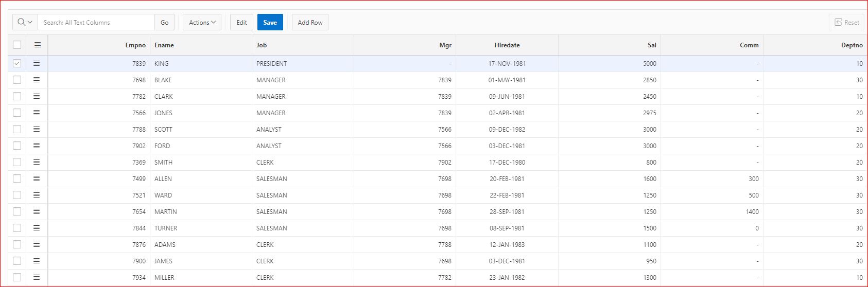Open the search column selector dropdown
The height and width of the screenshot is (287, 868).
click(x=25, y=22)
